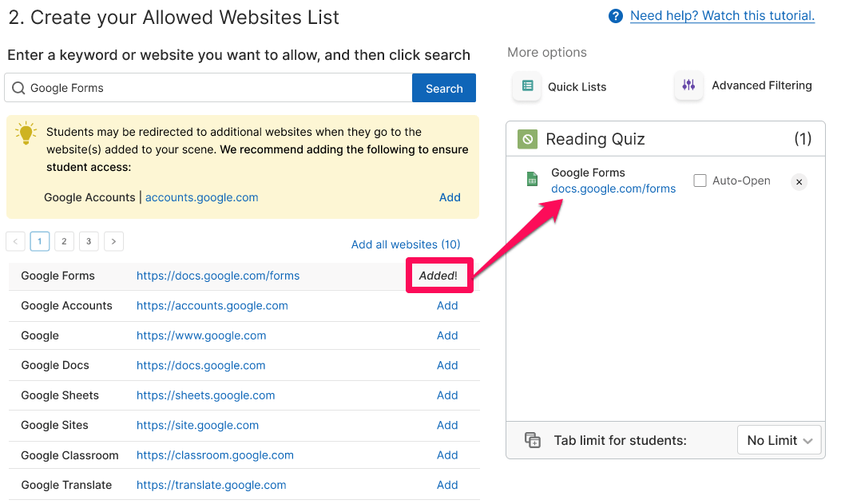Viewport: 853px width, 504px height.
Task: Go to next results page arrow
Action: click(x=113, y=241)
